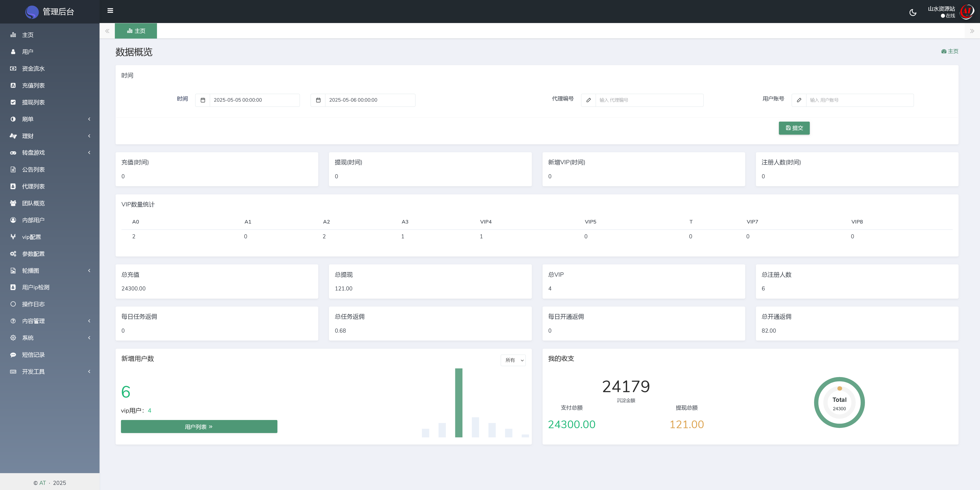The image size is (980, 490).
Task: Open 用户ip检测 from the sidebar
Action: [35, 287]
